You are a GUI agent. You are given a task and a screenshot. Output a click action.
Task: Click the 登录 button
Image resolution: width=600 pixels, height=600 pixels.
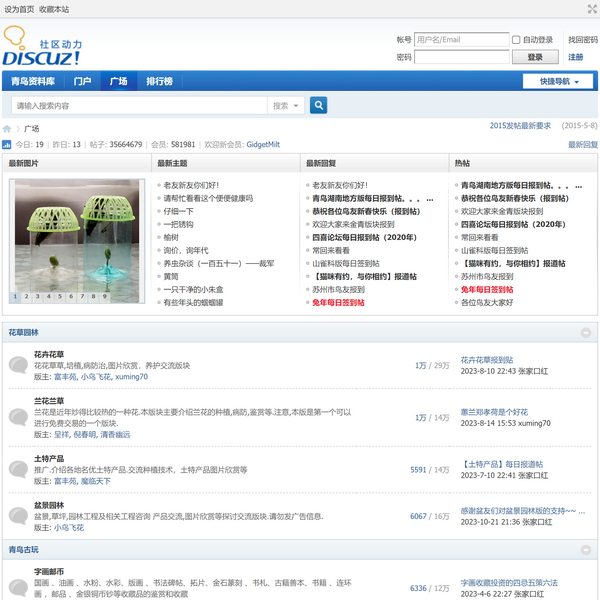point(535,57)
